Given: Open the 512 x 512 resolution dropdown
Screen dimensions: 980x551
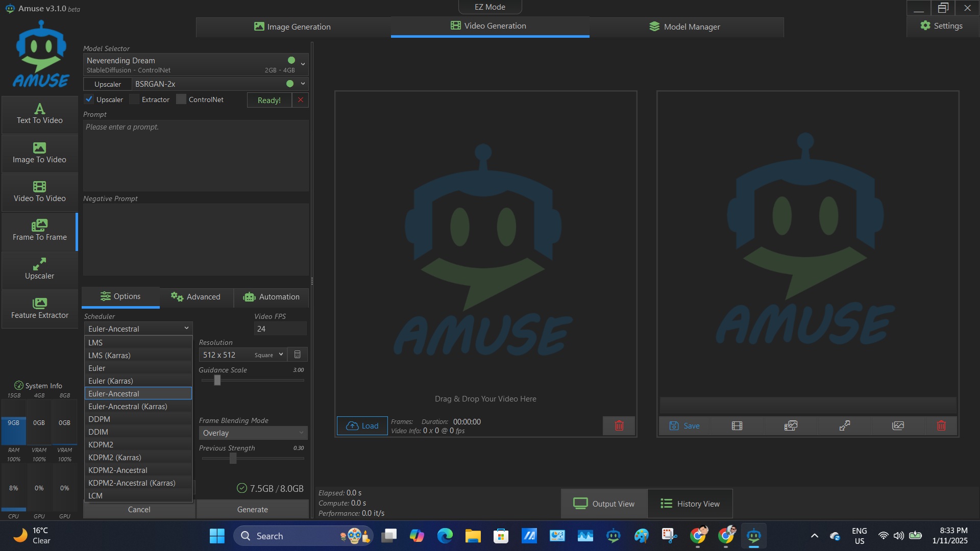Looking at the screenshot, I should tap(242, 355).
